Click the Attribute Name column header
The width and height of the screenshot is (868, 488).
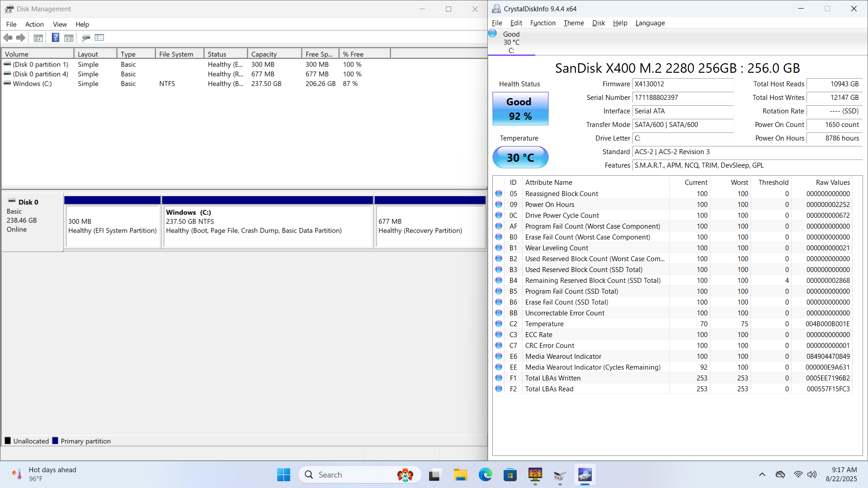(x=595, y=183)
